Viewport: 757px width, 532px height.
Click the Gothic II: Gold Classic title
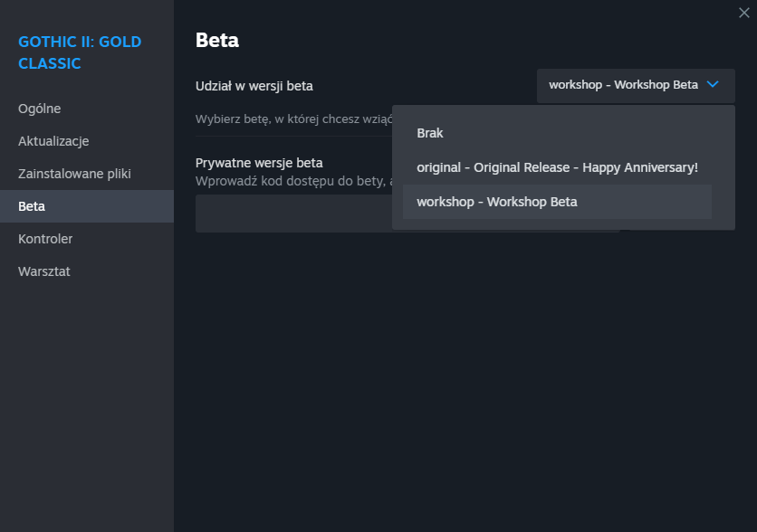[80, 52]
